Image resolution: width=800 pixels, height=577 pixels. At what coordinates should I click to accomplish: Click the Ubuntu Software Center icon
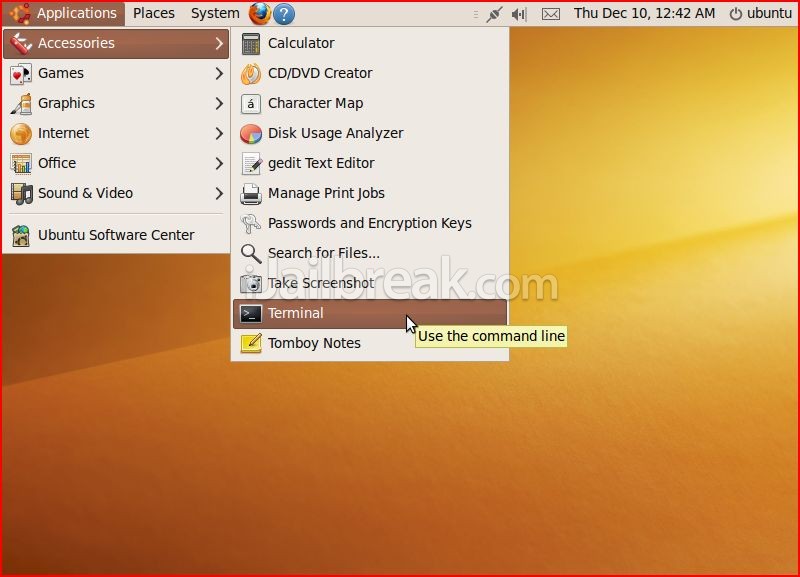pyautogui.click(x=20, y=236)
